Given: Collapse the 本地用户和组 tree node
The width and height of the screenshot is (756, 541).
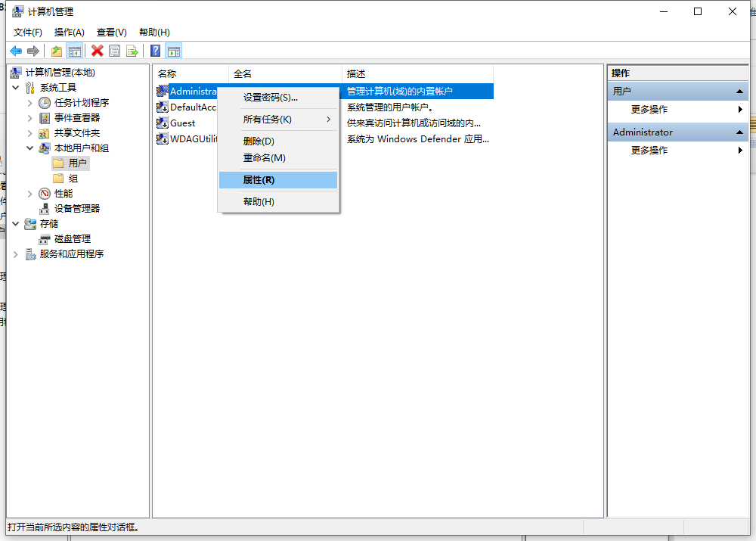Looking at the screenshot, I should 30,148.
